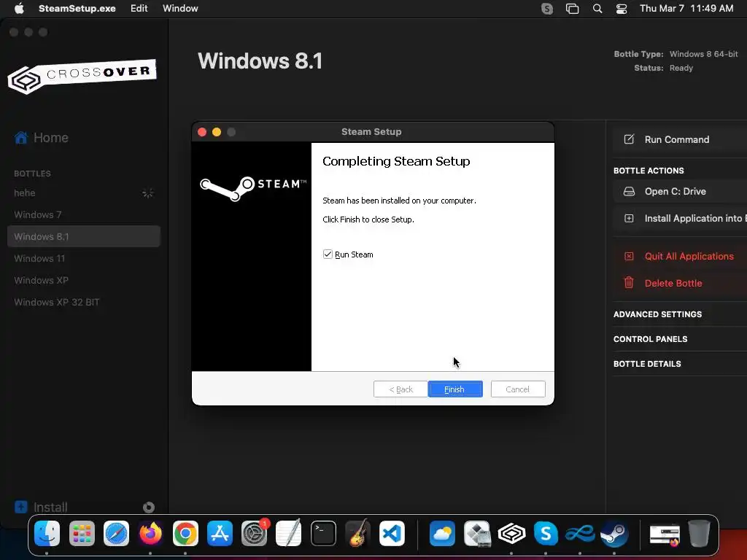This screenshot has height=560, width=747.
Task: Collapse the Bottle Actions section
Action: click(649, 171)
